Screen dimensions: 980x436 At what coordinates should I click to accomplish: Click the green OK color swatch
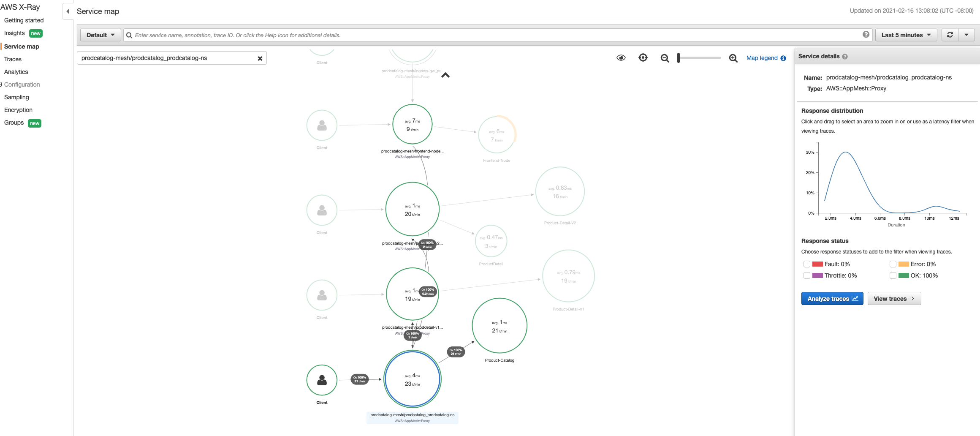click(904, 275)
